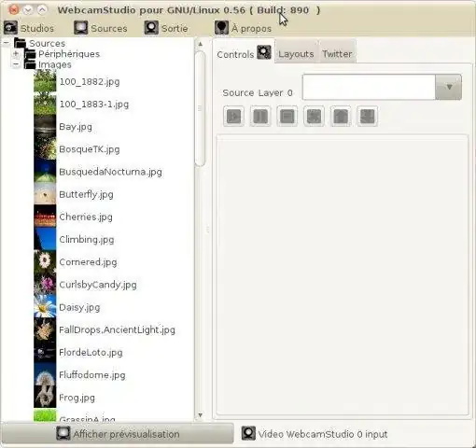Viewport: 476px width, 448px height.
Task: Click the sources list scrollbar thumb
Action: (200, 109)
